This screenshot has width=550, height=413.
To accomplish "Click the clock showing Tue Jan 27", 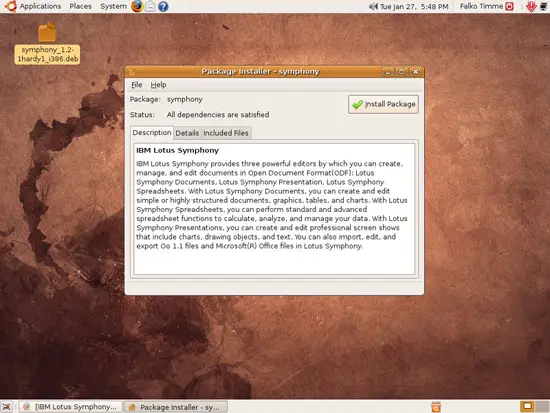I will tap(414, 6).
